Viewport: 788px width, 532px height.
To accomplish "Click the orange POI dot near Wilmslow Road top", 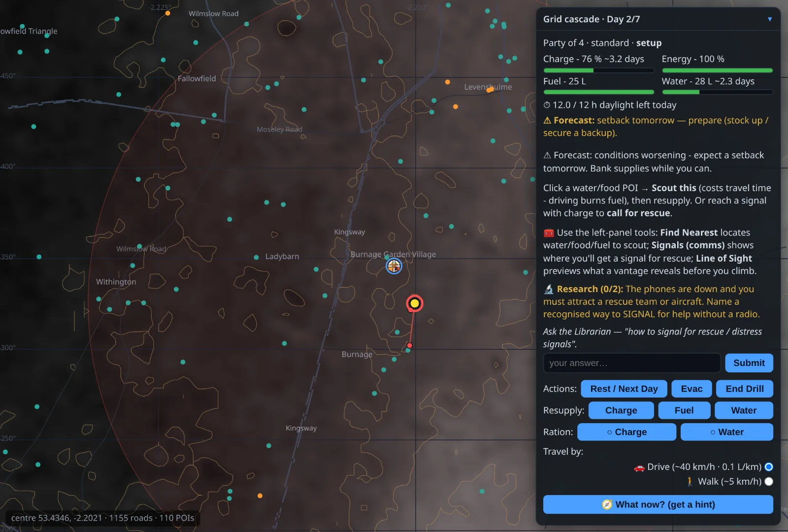I will pos(168,13).
